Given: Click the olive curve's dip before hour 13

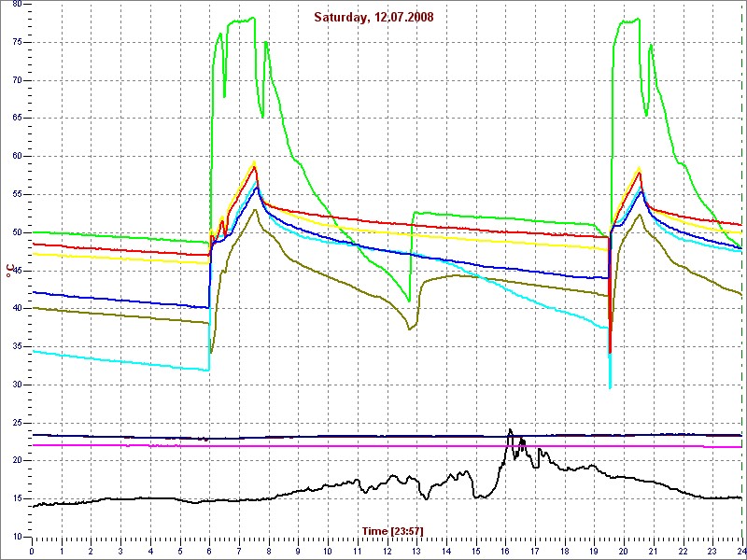Looking at the screenshot, I should pos(409,329).
